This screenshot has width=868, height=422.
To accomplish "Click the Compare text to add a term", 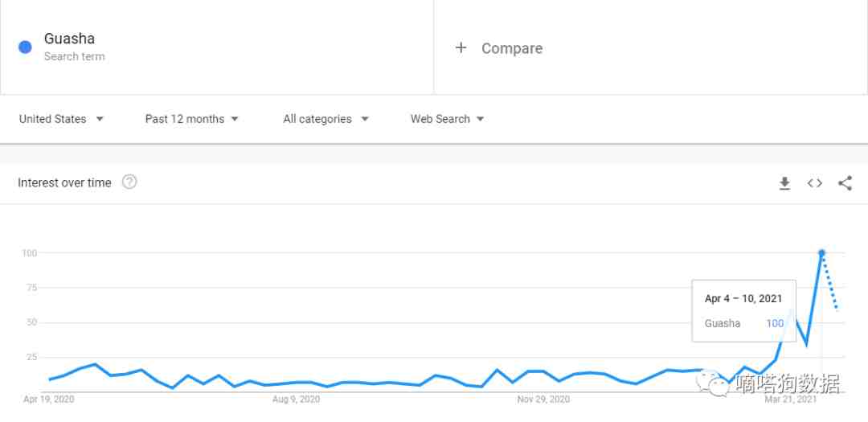I will tap(511, 48).
